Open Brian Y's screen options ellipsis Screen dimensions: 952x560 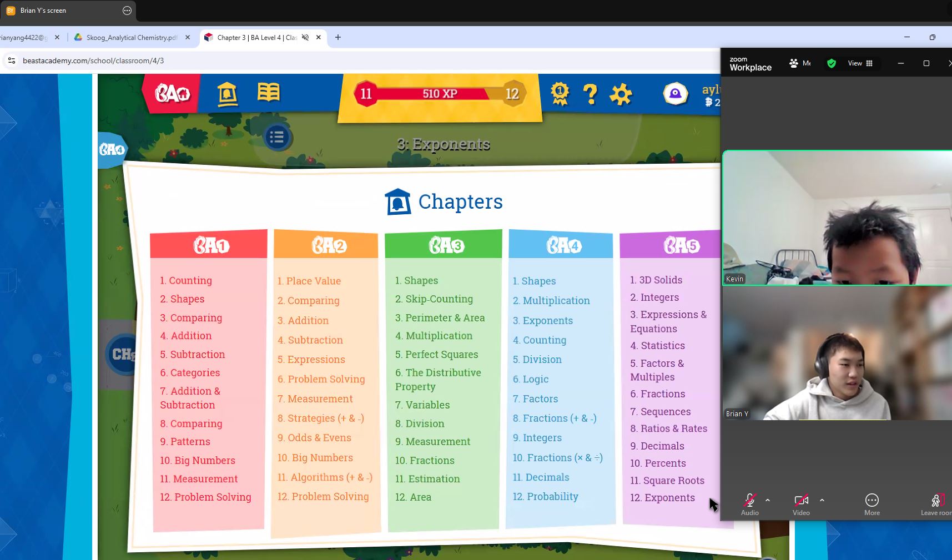(127, 11)
